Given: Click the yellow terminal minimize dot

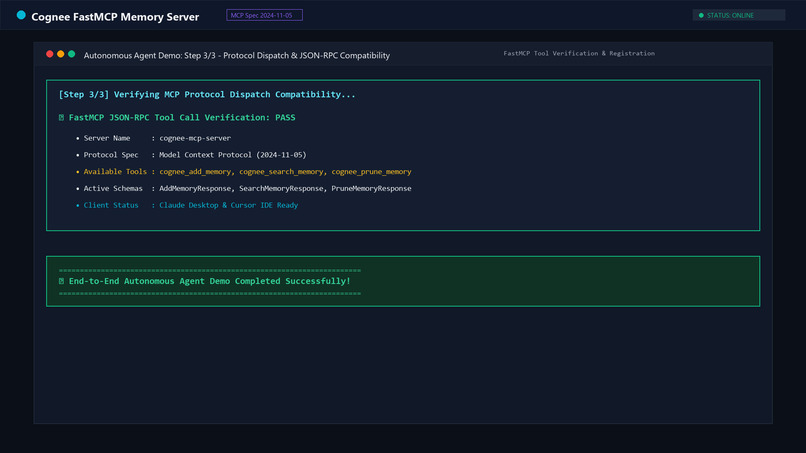Looking at the screenshot, I should (61, 54).
